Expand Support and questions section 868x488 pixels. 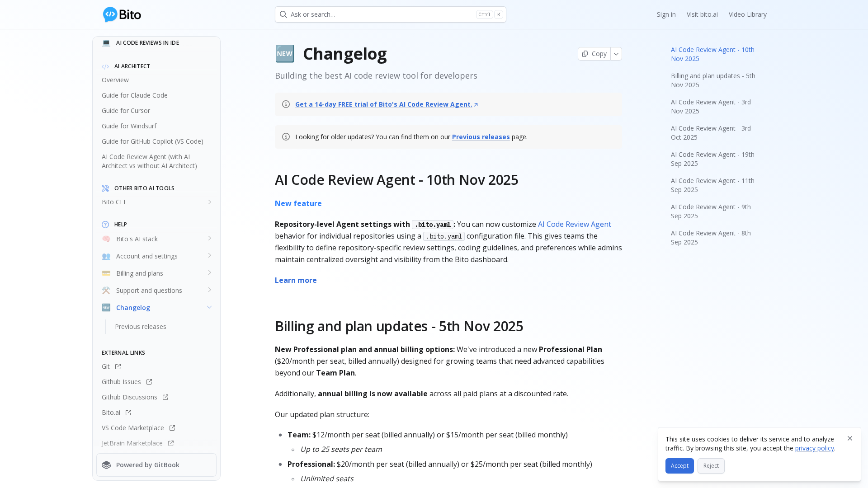(209, 290)
